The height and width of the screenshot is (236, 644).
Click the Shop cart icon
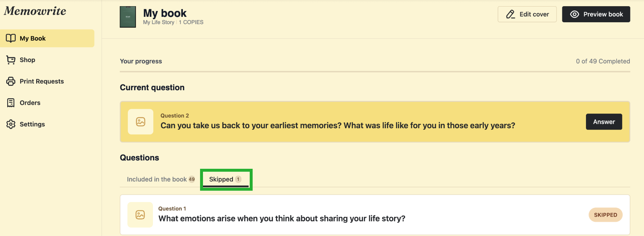[x=11, y=60]
